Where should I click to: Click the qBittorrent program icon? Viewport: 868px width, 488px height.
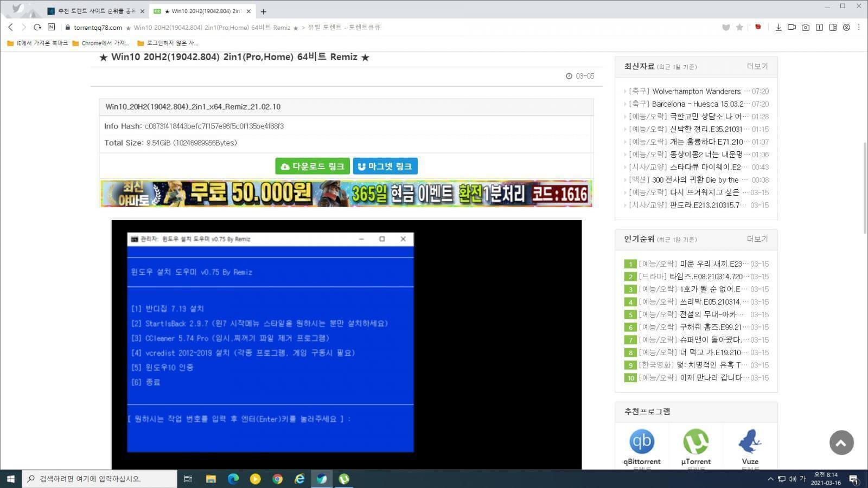pos(642,441)
